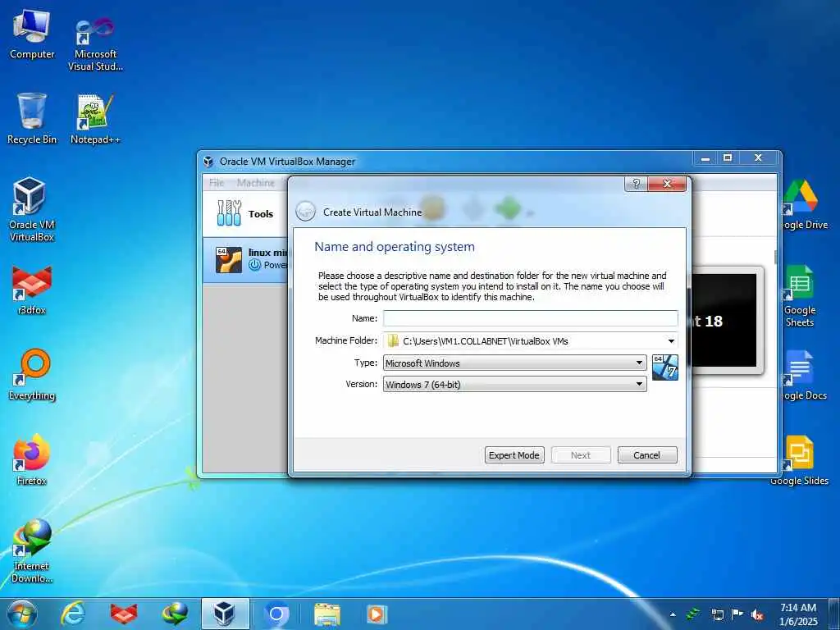Click the Expert Mode button
This screenshot has height=630, width=840.
click(x=514, y=454)
